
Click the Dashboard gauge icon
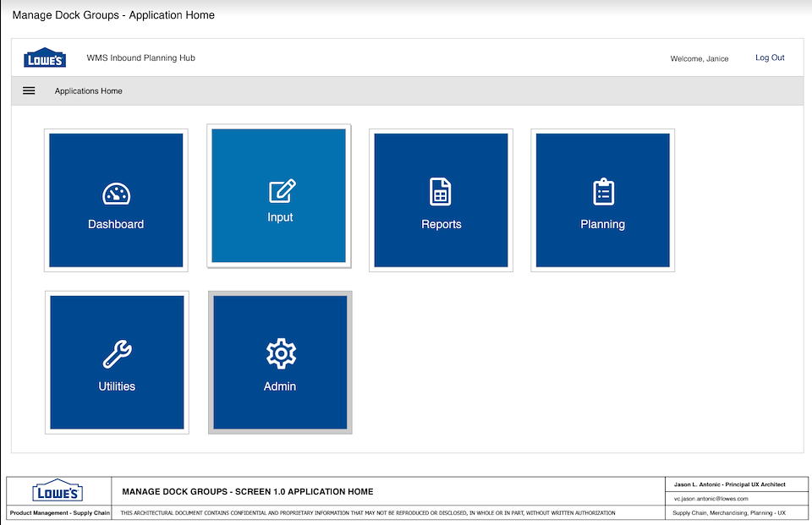(116, 194)
